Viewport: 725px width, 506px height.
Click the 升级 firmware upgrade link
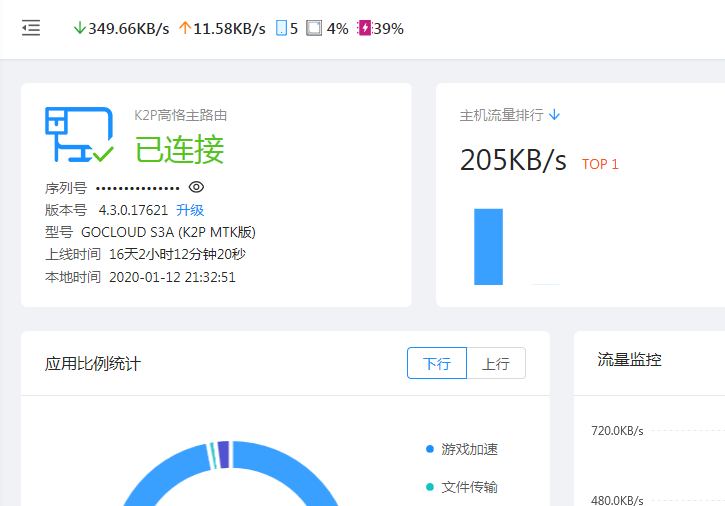pos(190,210)
